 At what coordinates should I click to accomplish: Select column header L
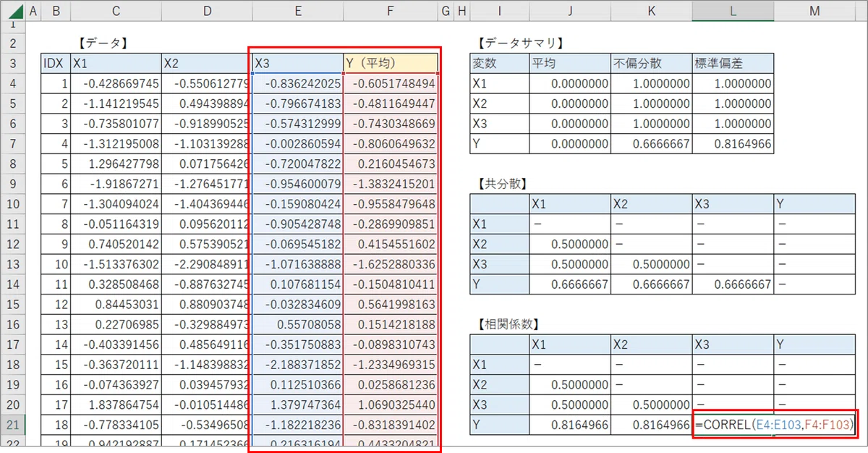click(x=733, y=11)
